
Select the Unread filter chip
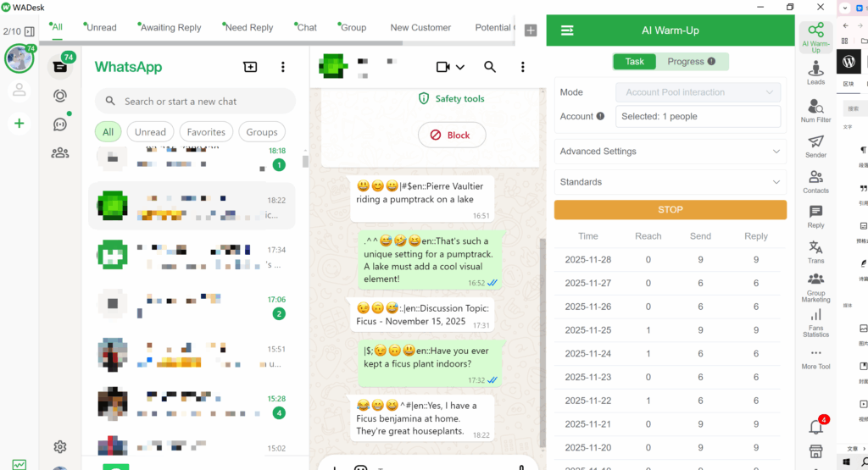(150, 132)
